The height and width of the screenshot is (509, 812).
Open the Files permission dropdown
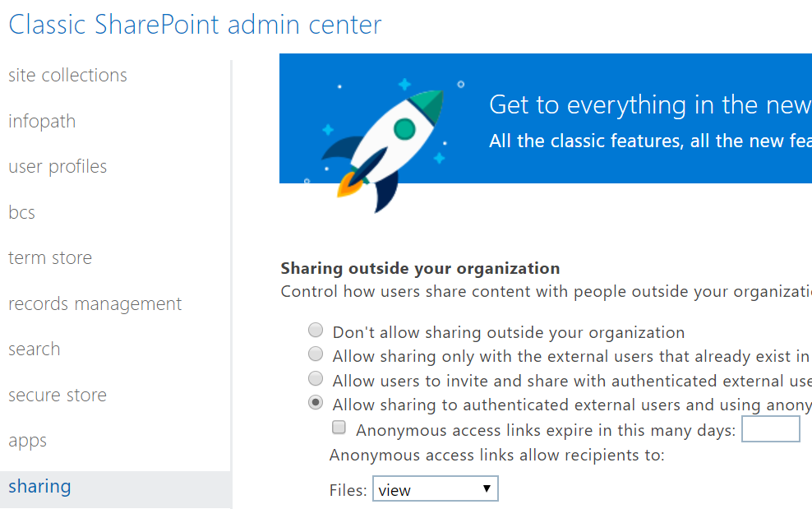click(x=436, y=490)
